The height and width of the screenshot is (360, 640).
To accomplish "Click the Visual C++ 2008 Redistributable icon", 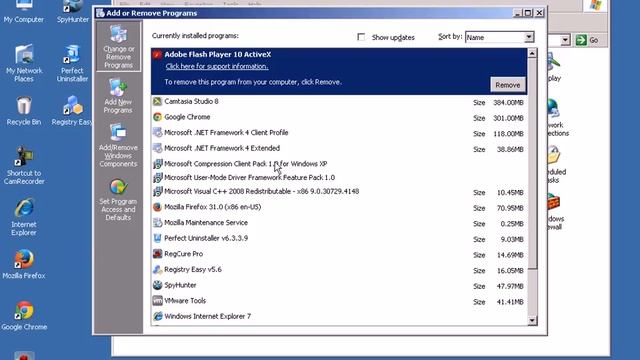I will click(158, 191).
